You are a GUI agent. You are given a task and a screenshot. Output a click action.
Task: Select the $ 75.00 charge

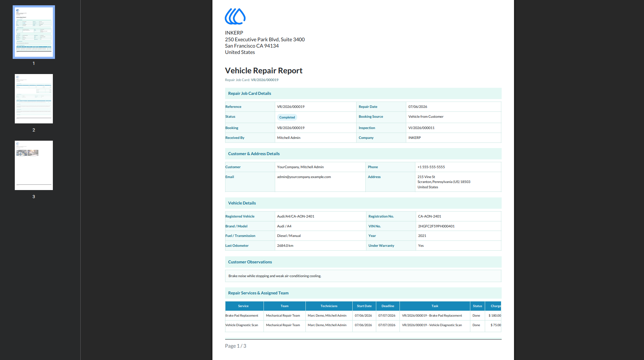(x=496, y=325)
